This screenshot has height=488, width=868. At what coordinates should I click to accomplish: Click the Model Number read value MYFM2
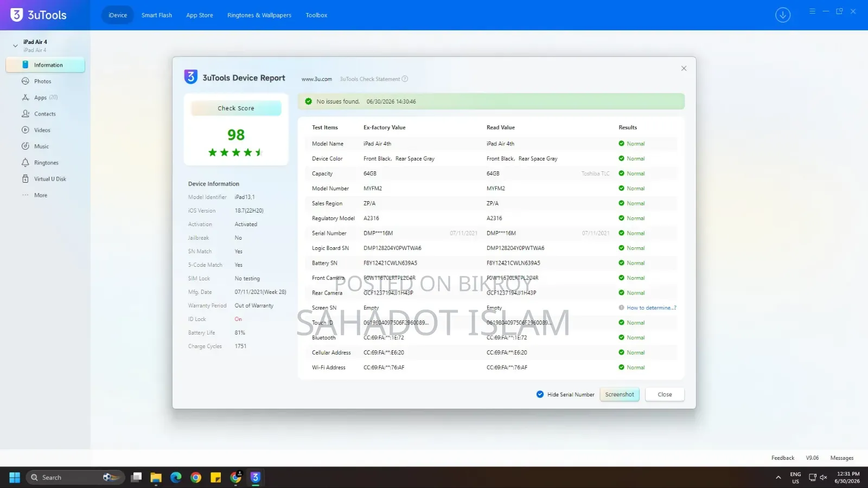[x=496, y=188]
